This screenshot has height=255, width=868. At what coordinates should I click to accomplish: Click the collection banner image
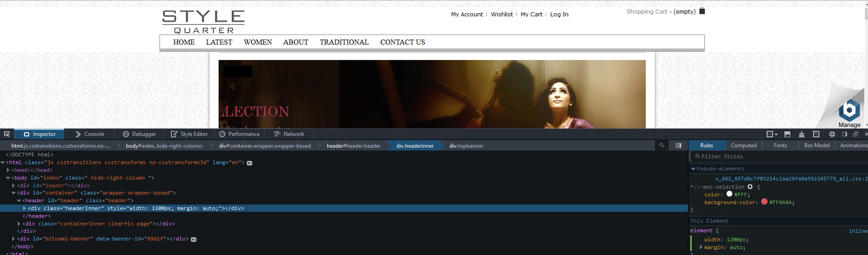click(432, 94)
